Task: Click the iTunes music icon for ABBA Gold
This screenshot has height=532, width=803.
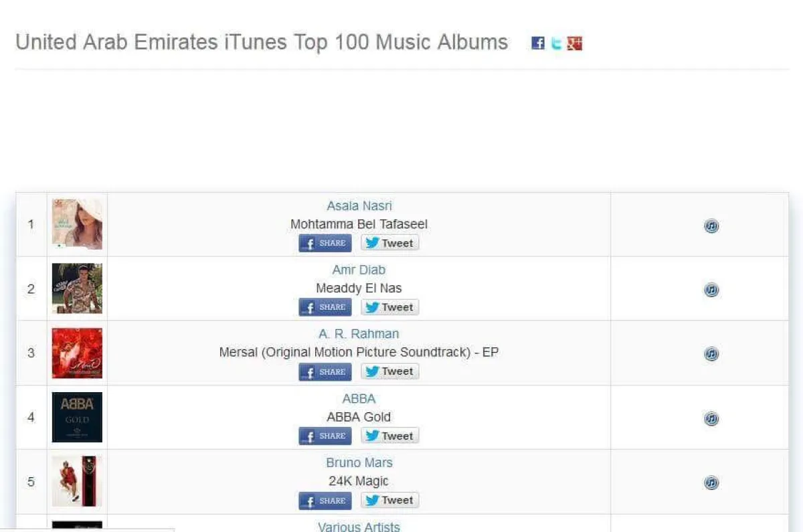Action: tap(711, 419)
